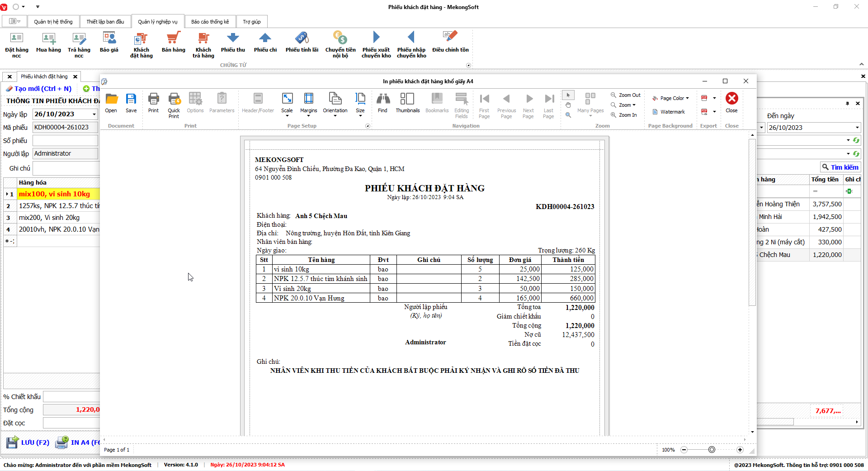The width and height of the screenshot is (868, 471).
Task: Open Chuyển tiền nội bộ
Action: point(340,44)
